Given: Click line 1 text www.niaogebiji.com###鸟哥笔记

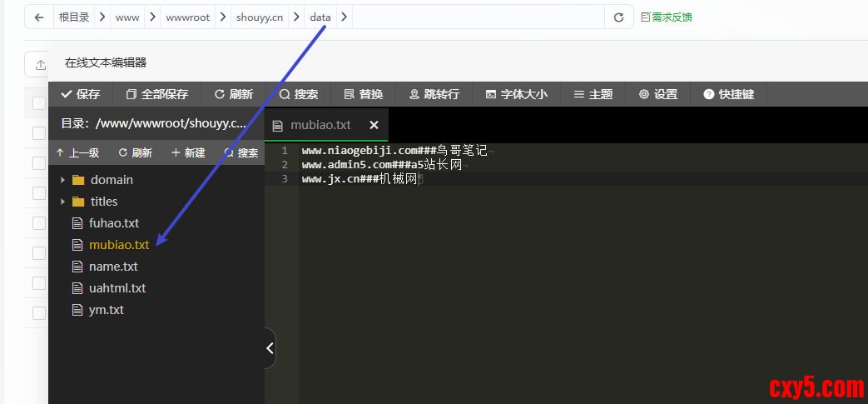Looking at the screenshot, I should 394,150.
